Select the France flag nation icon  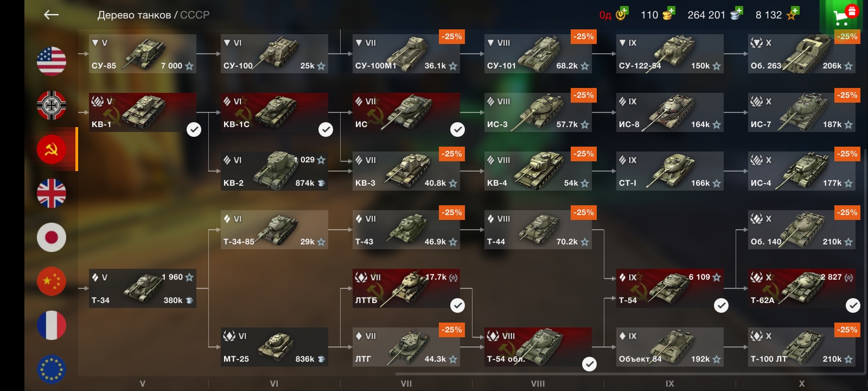tap(52, 325)
